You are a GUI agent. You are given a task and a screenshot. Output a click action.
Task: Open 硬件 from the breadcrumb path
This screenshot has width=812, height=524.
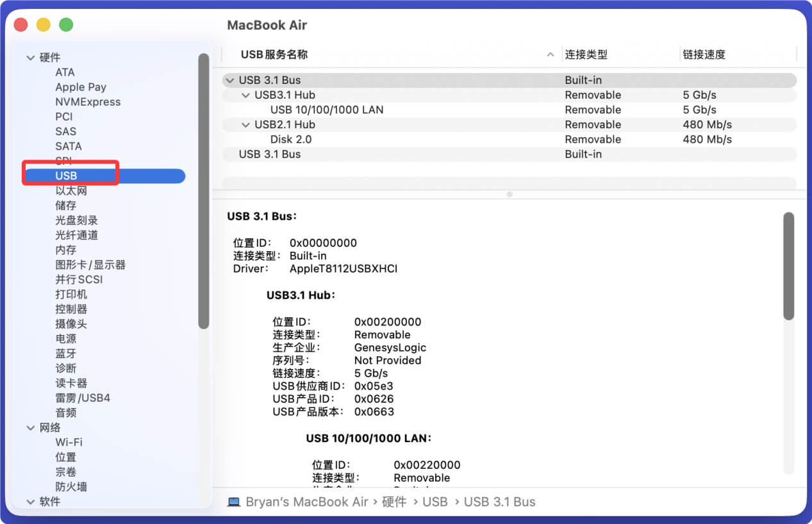394,502
